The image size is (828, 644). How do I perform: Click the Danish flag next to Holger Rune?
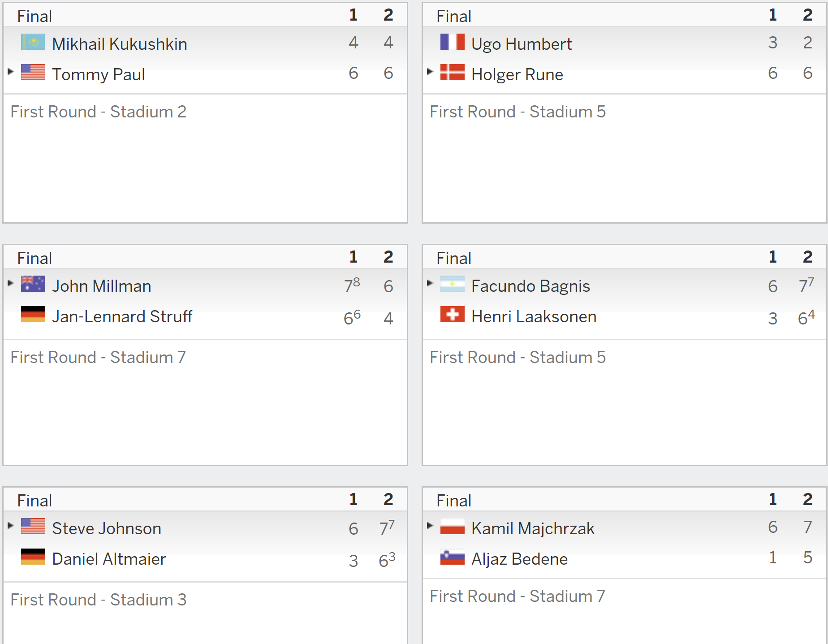point(453,73)
